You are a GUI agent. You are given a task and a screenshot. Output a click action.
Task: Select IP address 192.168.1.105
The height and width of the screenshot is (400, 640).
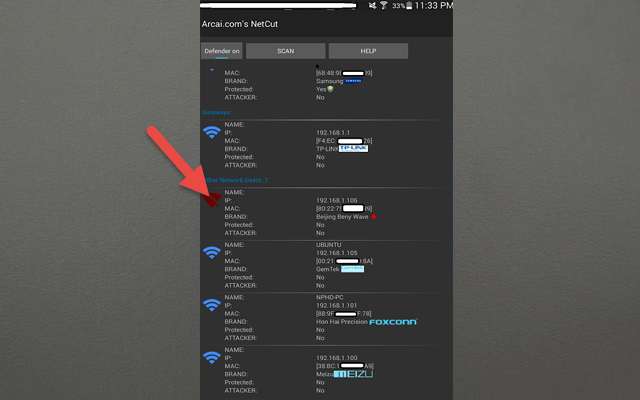pyautogui.click(x=337, y=253)
